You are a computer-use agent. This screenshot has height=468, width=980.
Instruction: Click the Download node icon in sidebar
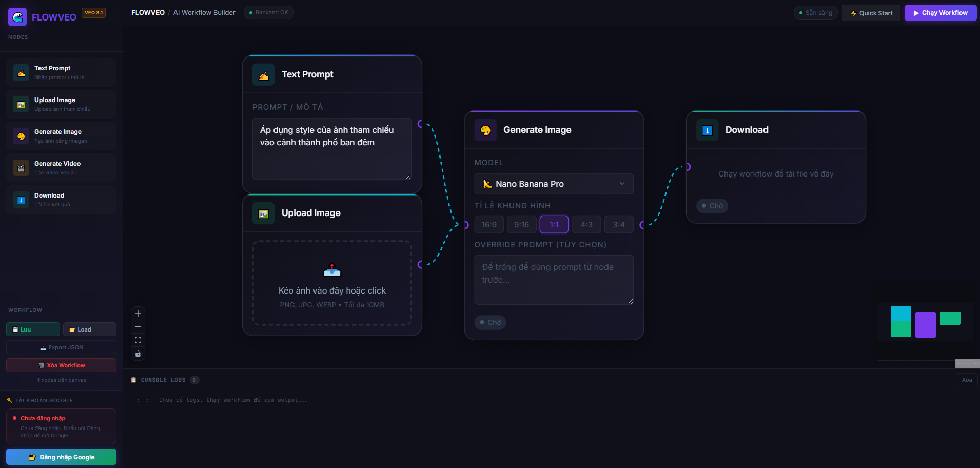coord(21,200)
